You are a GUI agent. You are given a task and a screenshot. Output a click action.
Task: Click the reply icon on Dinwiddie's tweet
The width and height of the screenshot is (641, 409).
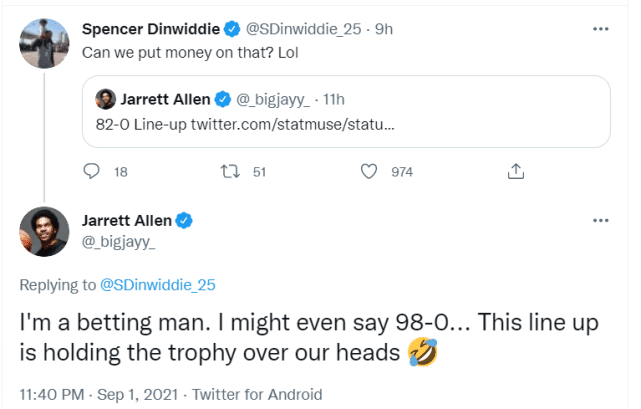pos(92,172)
